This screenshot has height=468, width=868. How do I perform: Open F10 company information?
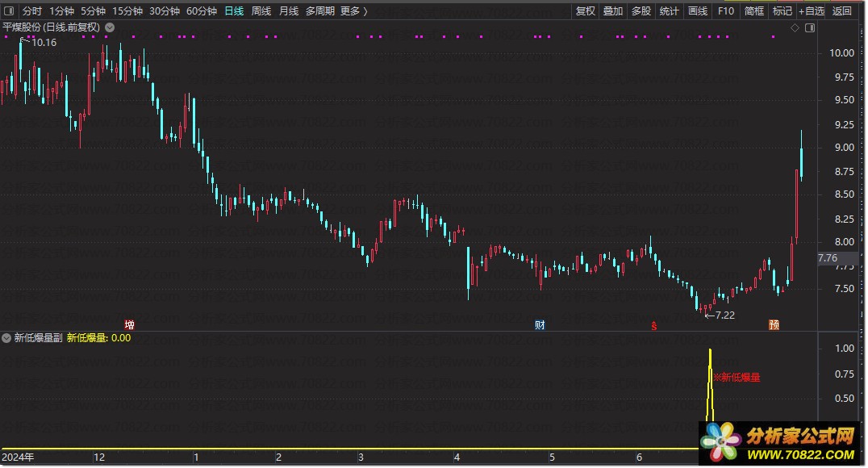coord(726,11)
